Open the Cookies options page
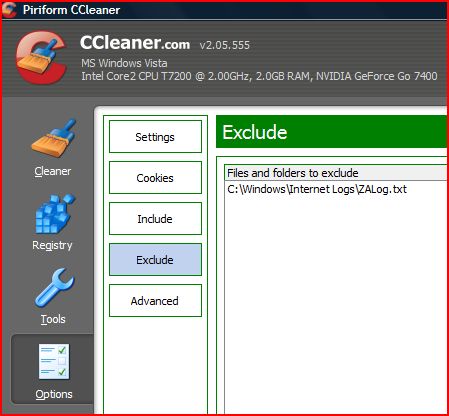This screenshot has height=416, width=449. tap(155, 178)
